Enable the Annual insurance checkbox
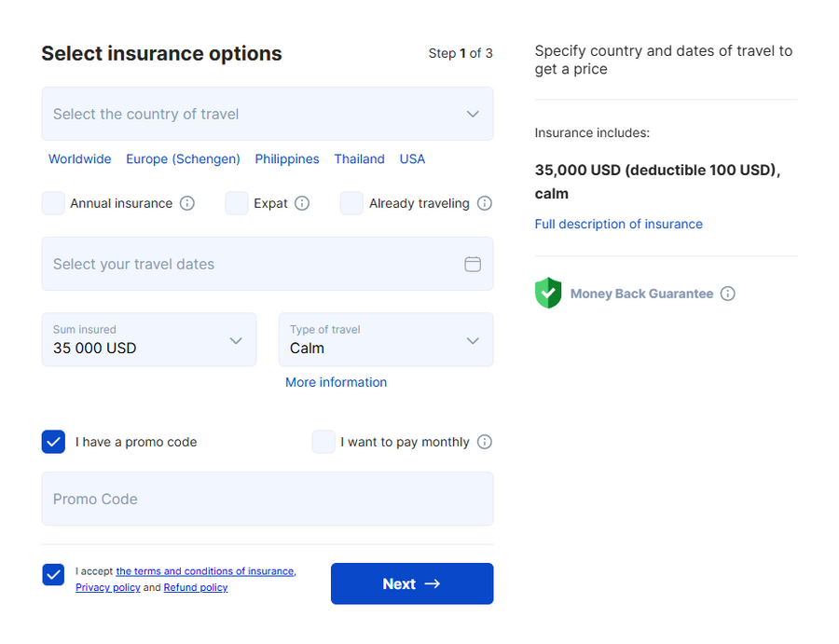Viewport: 839px width, 644px height. point(53,203)
